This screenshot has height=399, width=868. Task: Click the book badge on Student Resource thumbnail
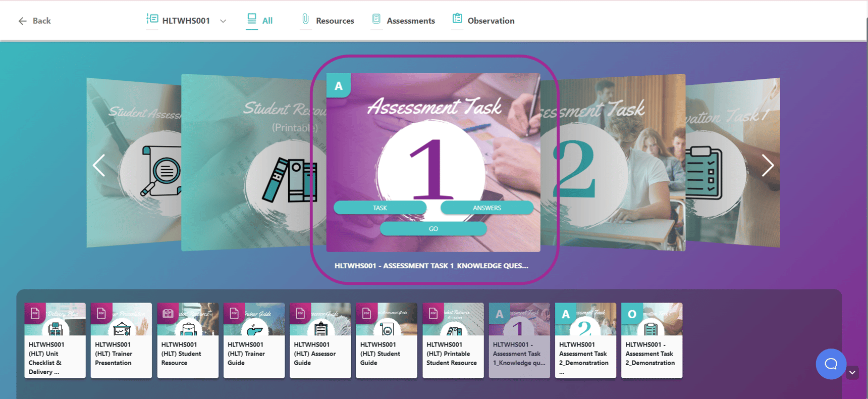[168, 314]
